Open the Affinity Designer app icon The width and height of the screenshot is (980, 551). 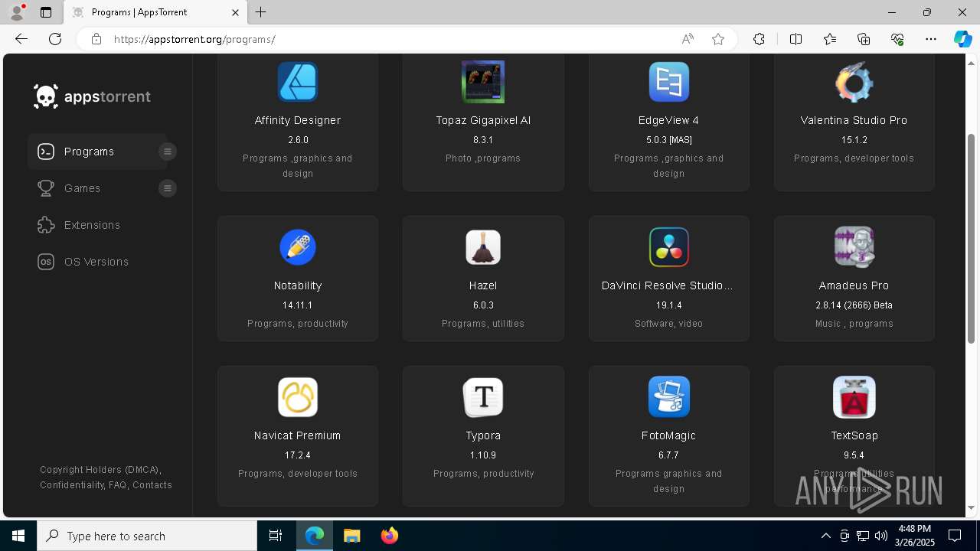point(298,82)
